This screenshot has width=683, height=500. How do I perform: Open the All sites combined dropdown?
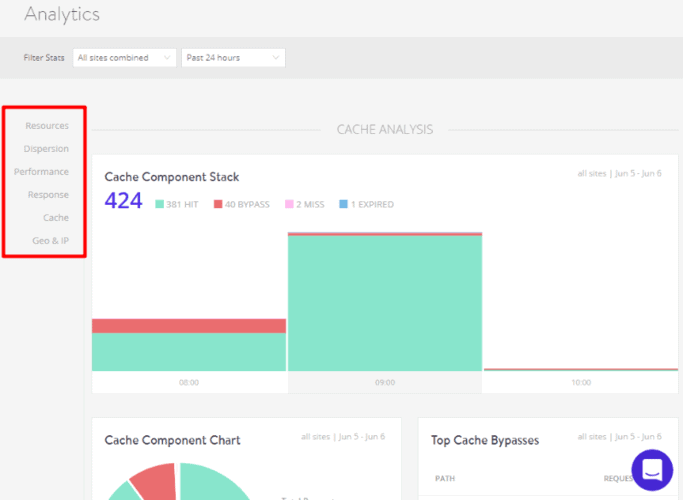pos(125,58)
